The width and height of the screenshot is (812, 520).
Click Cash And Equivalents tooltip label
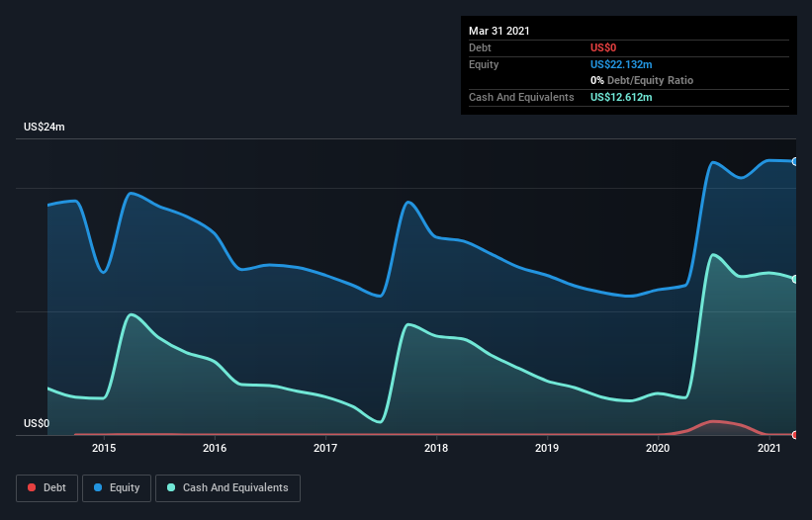[x=521, y=97]
